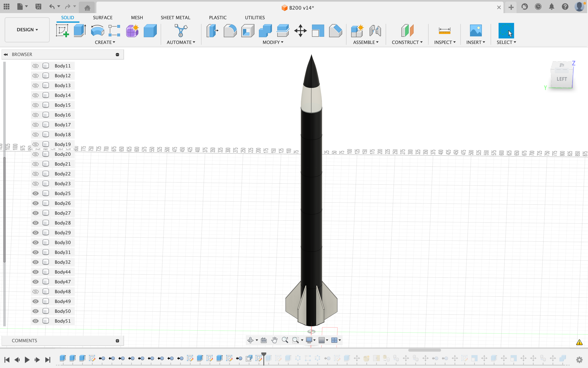
Task: Expand the MODIFY dropdown
Action: pyautogui.click(x=273, y=42)
